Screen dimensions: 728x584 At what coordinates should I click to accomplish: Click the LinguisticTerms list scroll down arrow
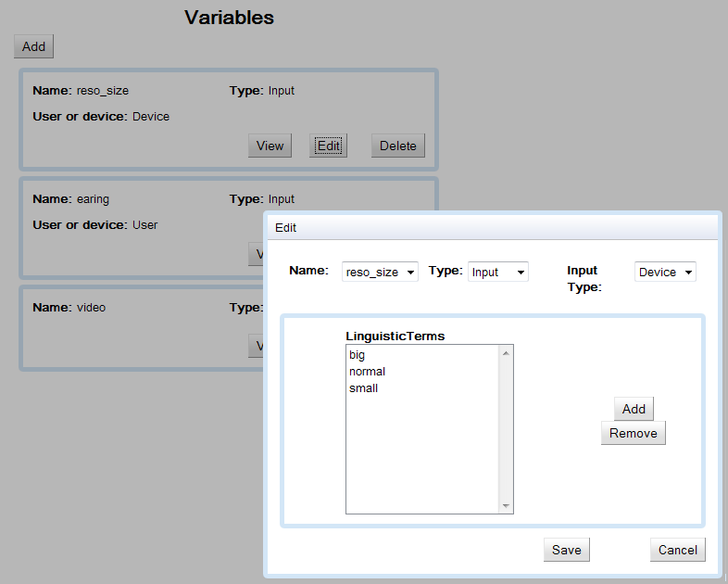[x=506, y=505]
